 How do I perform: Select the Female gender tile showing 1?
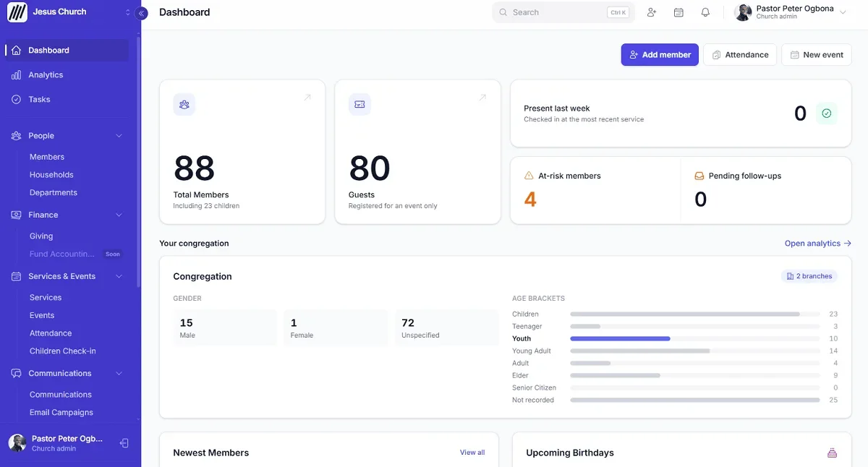336,328
